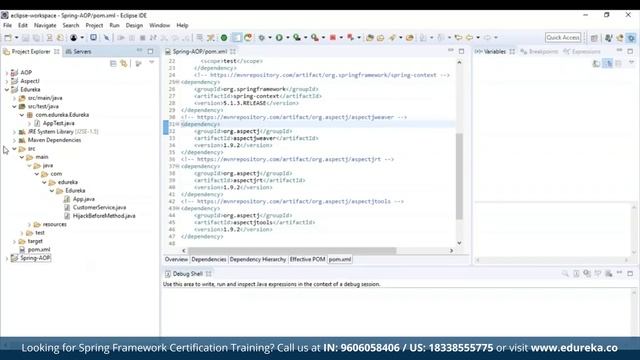This screenshot has width=640, height=360.
Task: Select HijackBeforeMethod.java in the tree
Action: 100,216
